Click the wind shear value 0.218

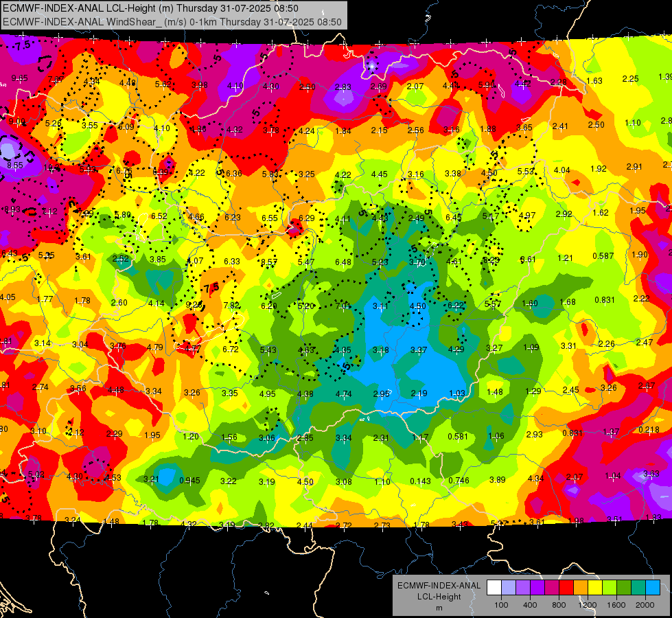pyautogui.click(x=649, y=430)
